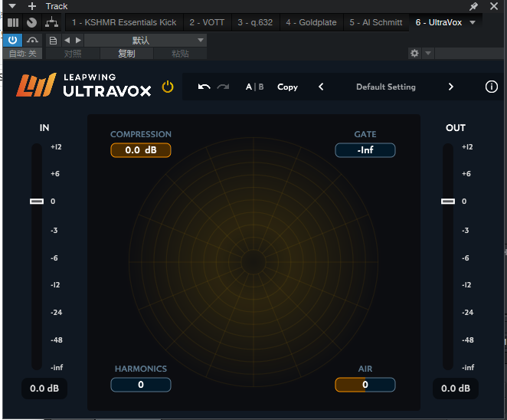
Task: Click the -inf mark on OUT meter
Action: click(x=468, y=368)
